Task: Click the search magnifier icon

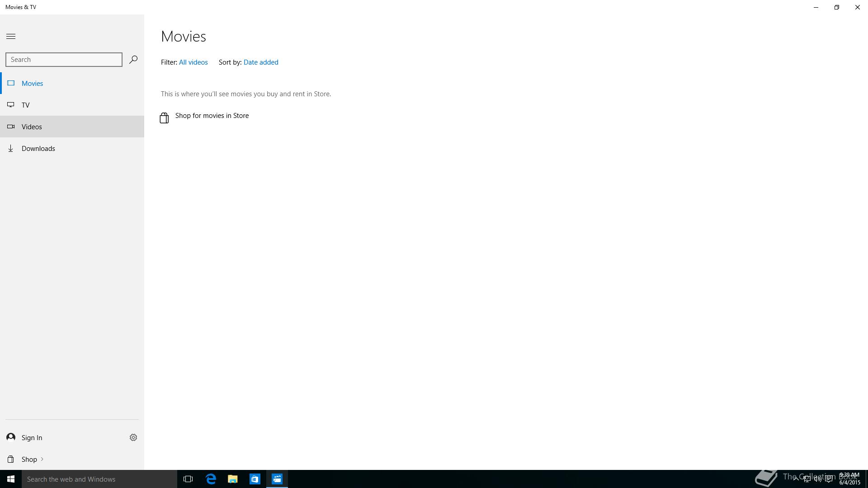Action: coord(133,60)
